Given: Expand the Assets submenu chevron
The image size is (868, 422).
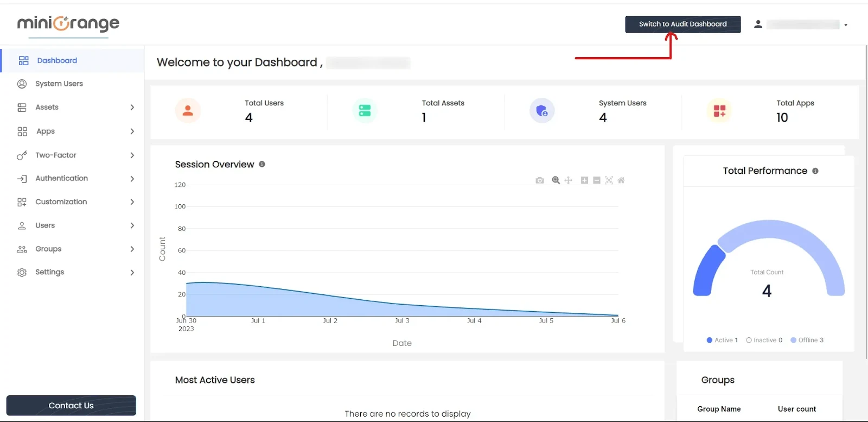Looking at the screenshot, I should [132, 108].
